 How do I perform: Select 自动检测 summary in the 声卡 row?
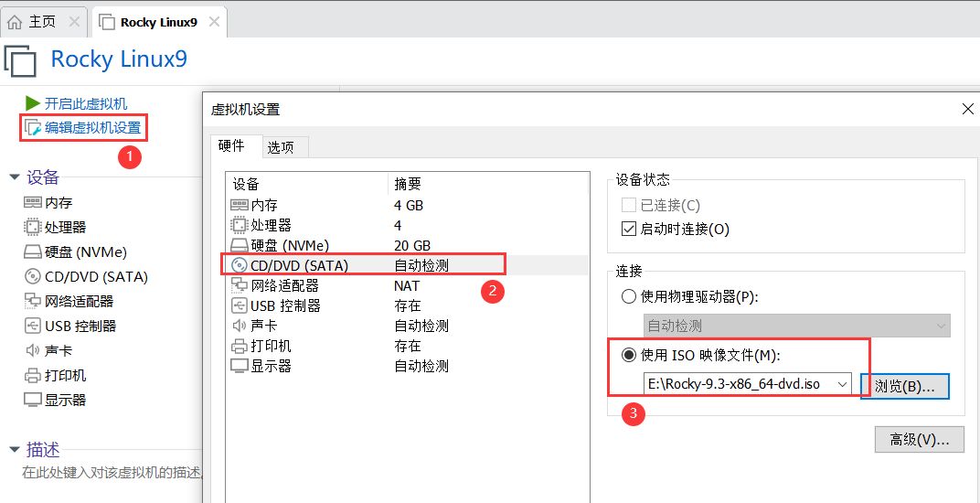tap(421, 326)
